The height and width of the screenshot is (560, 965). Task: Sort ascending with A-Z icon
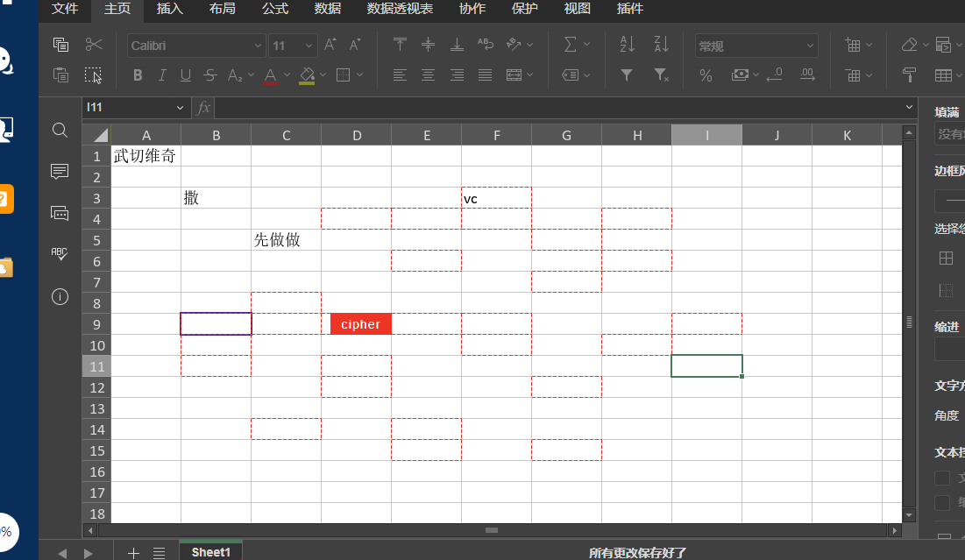[628, 45]
